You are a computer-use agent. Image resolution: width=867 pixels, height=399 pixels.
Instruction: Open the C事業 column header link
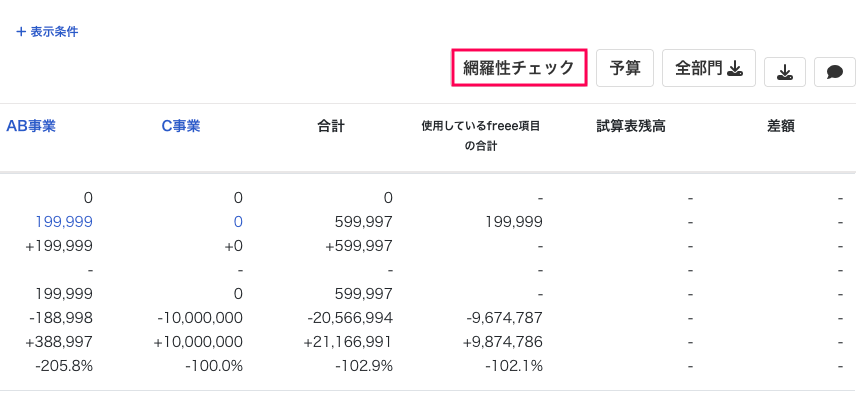pyautogui.click(x=181, y=126)
